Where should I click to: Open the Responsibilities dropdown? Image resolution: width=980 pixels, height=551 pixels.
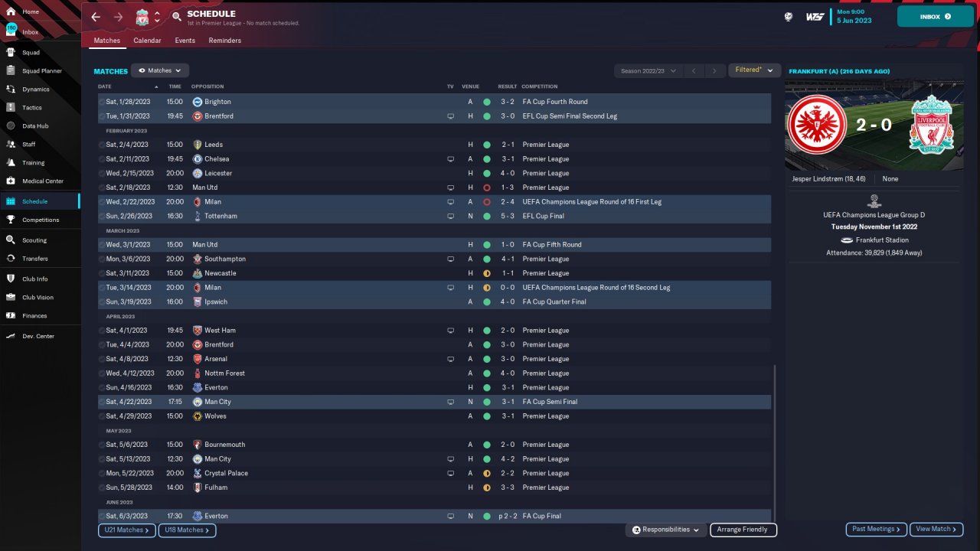pos(665,530)
